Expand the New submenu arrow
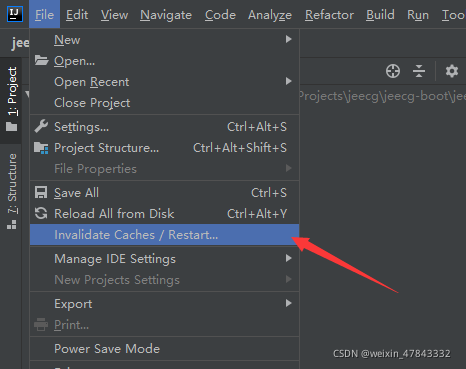Viewport: 466px width, 369px height. coord(289,39)
